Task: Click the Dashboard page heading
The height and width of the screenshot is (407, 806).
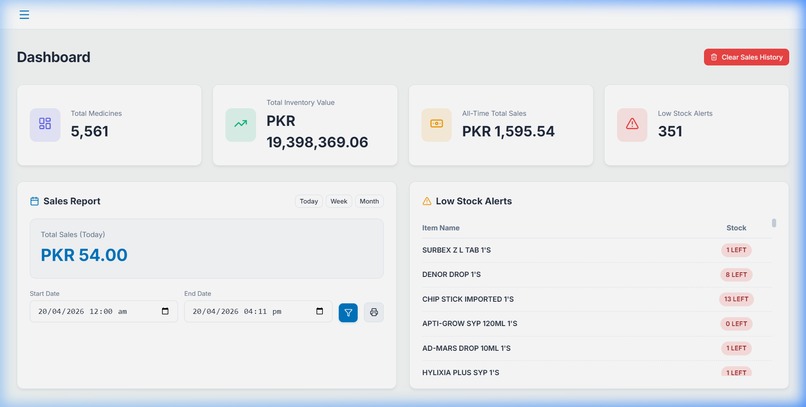Action: 53,57
